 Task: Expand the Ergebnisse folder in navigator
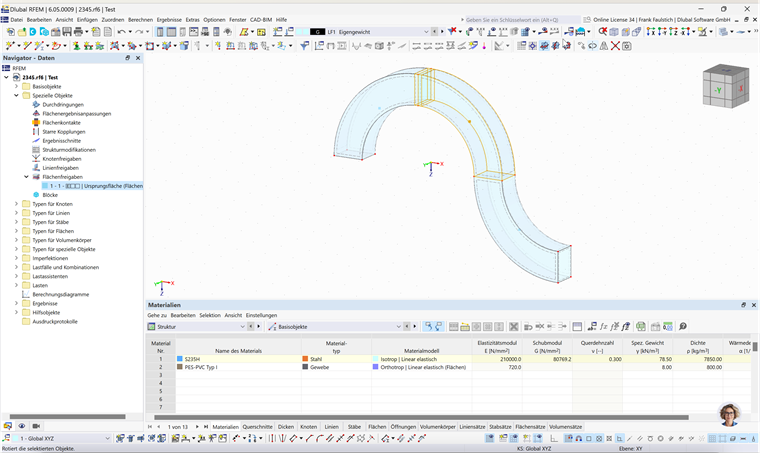[x=16, y=303]
